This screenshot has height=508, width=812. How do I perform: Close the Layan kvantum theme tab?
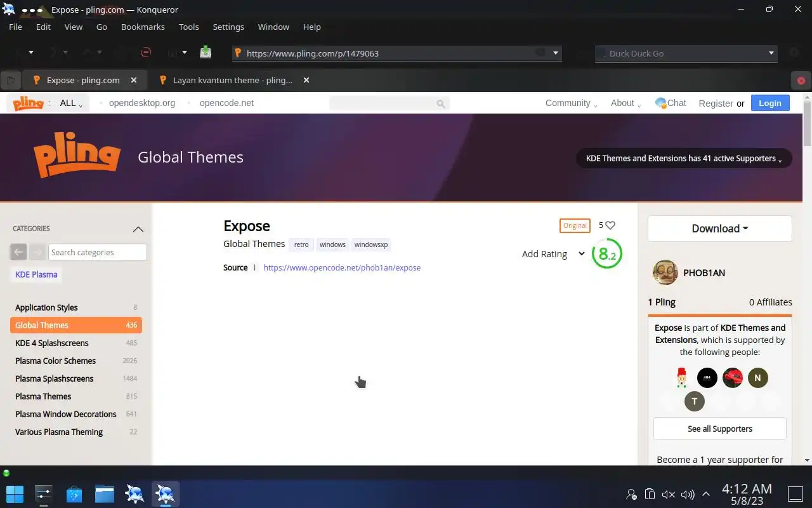coord(306,80)
